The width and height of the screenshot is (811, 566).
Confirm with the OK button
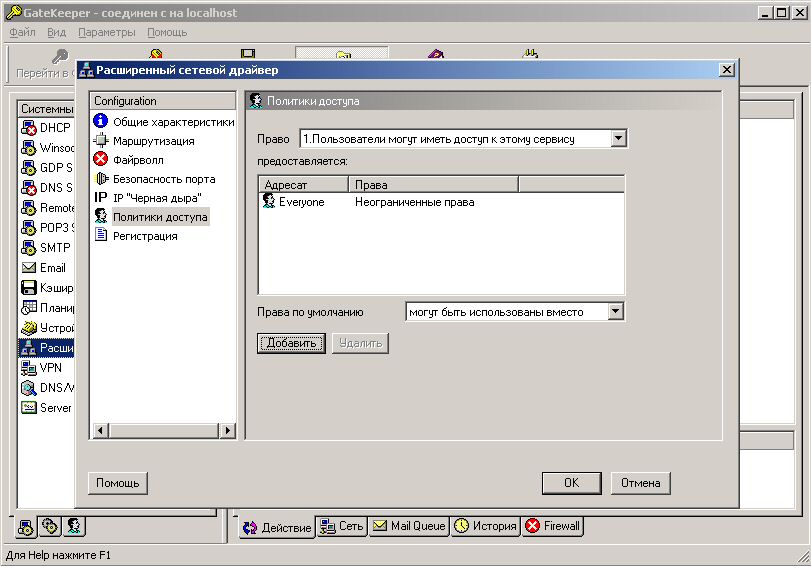tap(572, 483)
